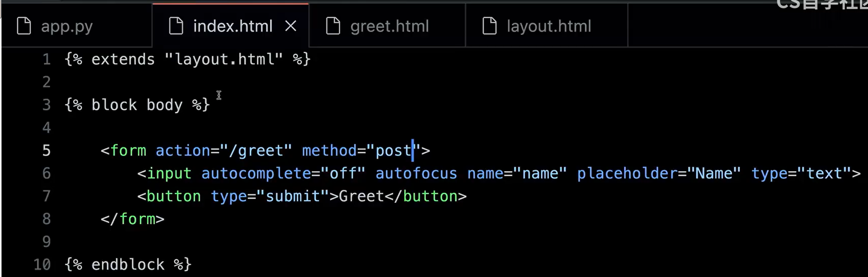Click the autofocus attribute on line 6
The height and width of the screenshot is (277, 868).
[416, 173]
